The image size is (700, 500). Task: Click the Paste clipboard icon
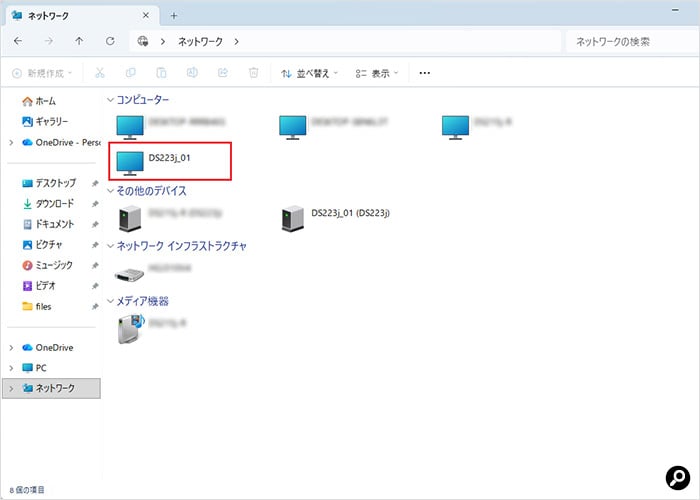coord(161,73)
